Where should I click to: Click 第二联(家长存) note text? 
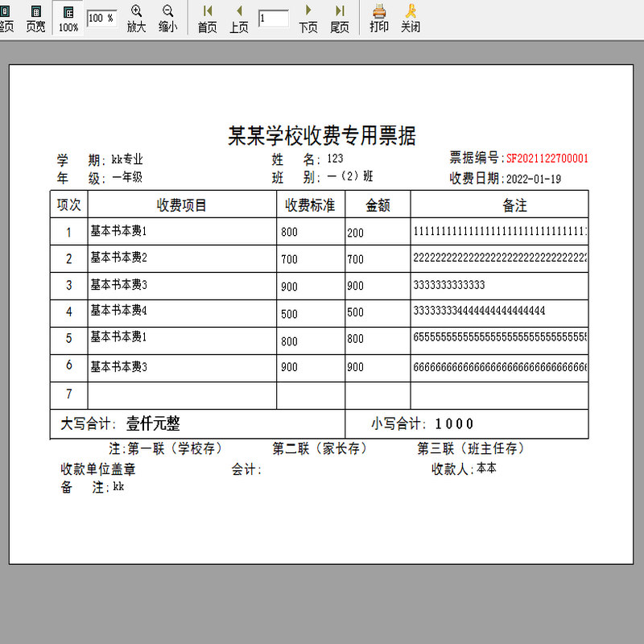click(x=320, y=448)
